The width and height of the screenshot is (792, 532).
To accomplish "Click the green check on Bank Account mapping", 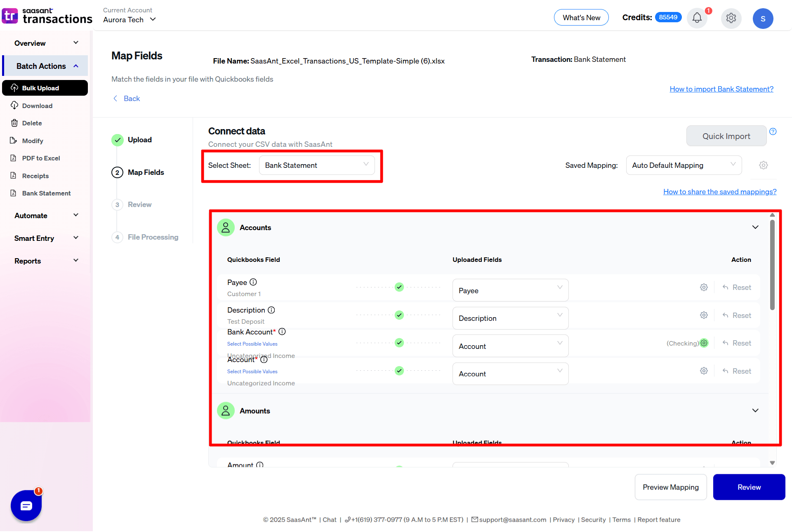I will 399,343.
